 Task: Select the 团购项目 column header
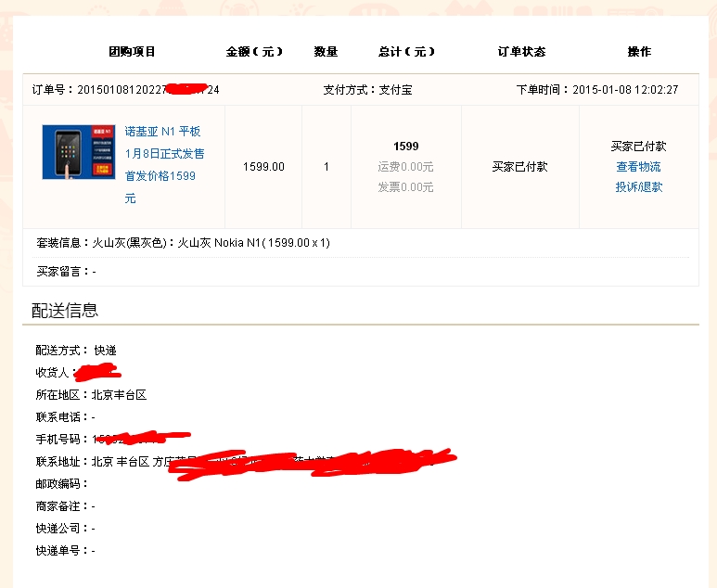pos(132,52)
